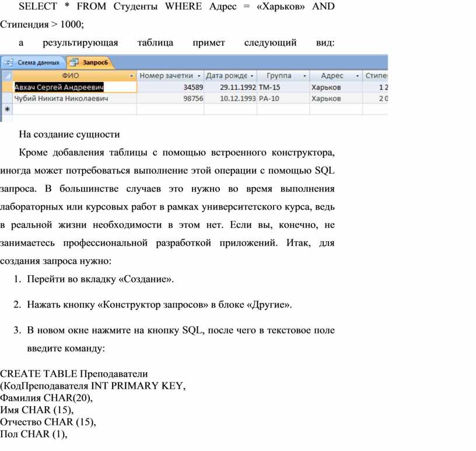Click the select-all corner box of the datasheet
476x451 pixels.
tap(7, 76)
